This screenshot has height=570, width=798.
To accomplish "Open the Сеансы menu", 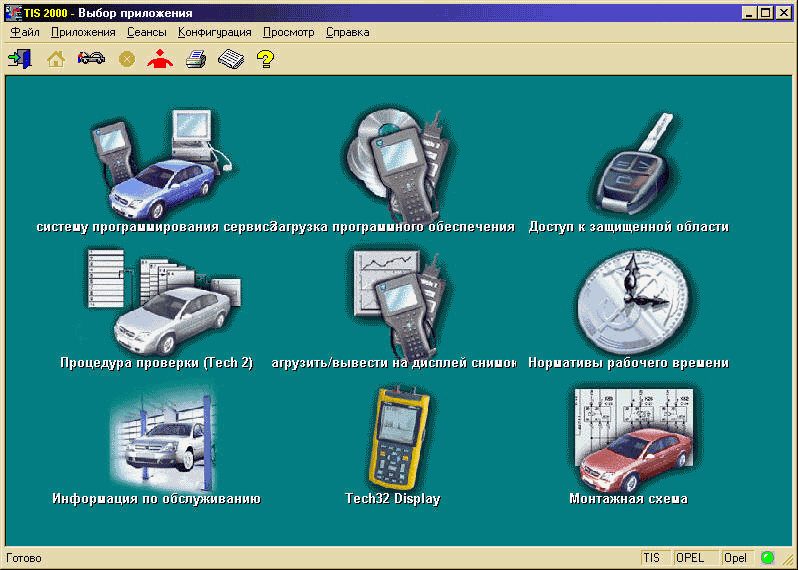I will pos(147,32).
